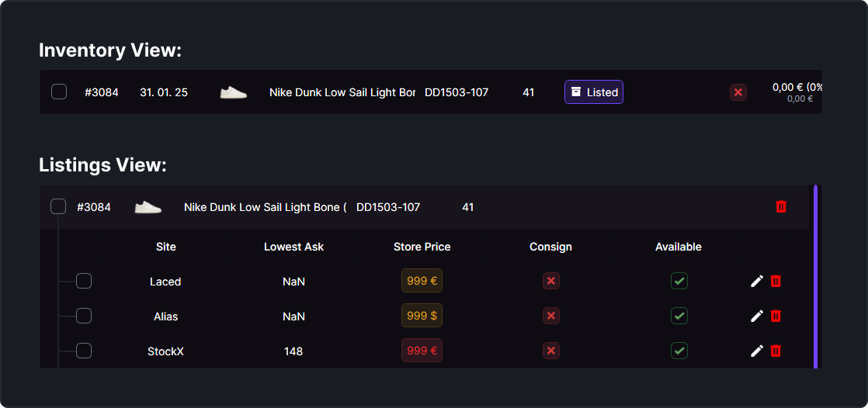Toggle the Alias listing checkbox
This screenshot has height=408, width=868.
pos(84,316)
